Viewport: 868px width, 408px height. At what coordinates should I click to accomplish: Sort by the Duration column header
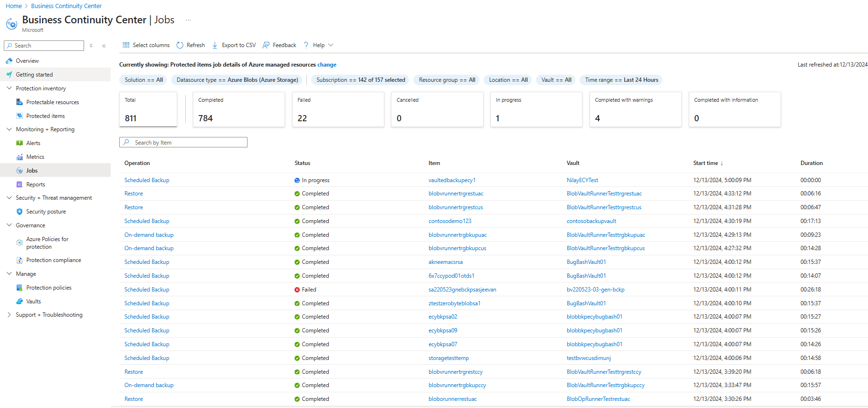pyautogui.click(x=811, y=163)
